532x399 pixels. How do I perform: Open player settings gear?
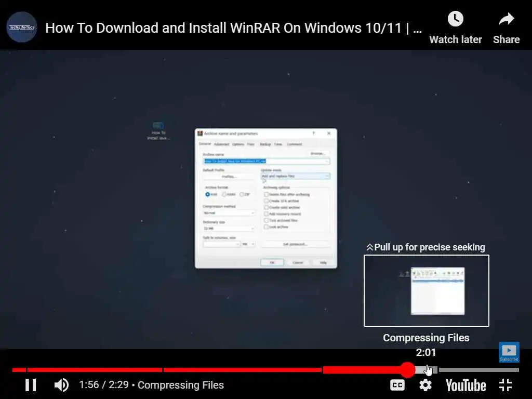425,385
